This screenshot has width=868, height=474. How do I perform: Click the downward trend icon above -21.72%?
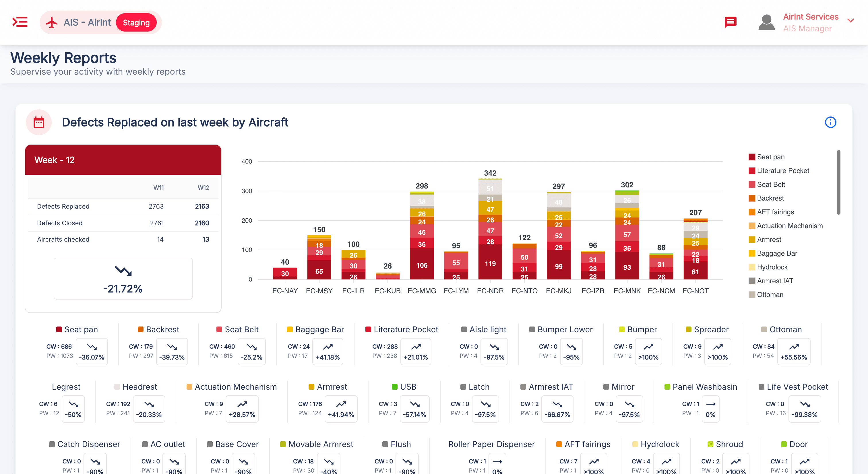[123, 271]
